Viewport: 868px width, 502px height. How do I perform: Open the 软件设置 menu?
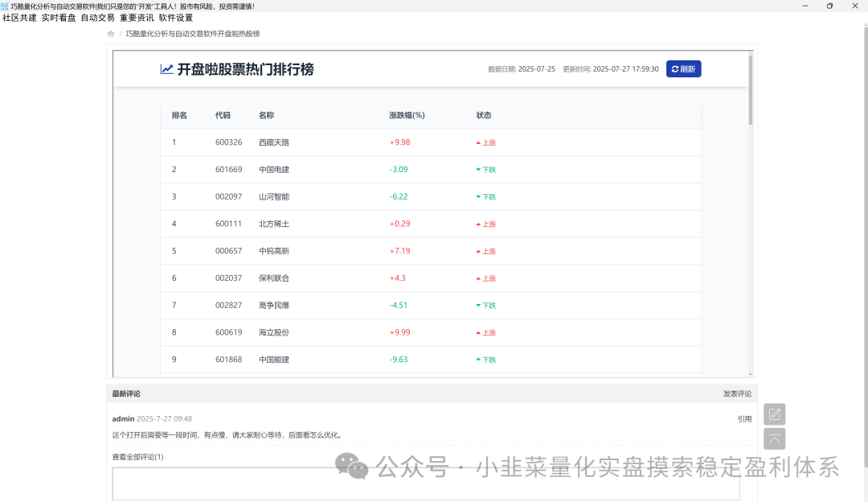176,18
